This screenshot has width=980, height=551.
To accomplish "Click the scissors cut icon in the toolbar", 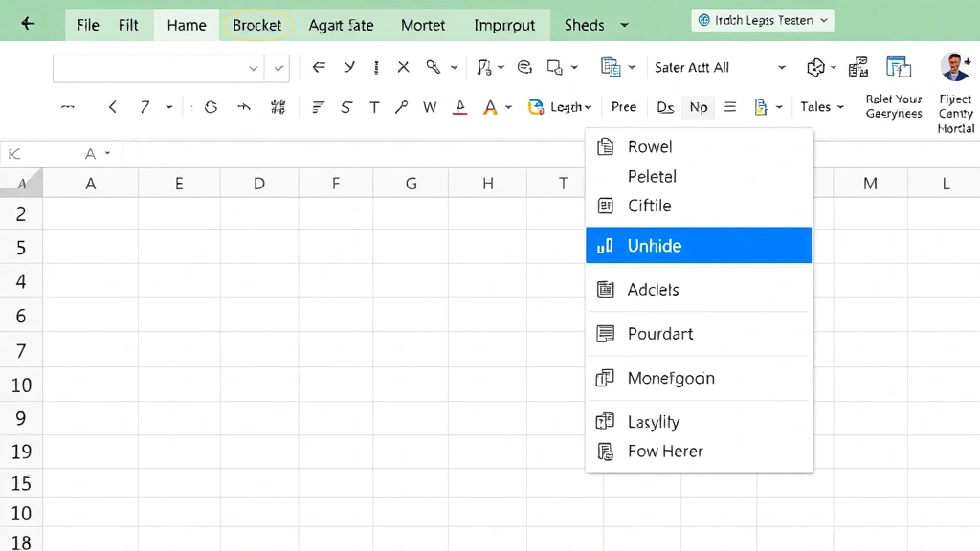I will [x=403, y=67].
